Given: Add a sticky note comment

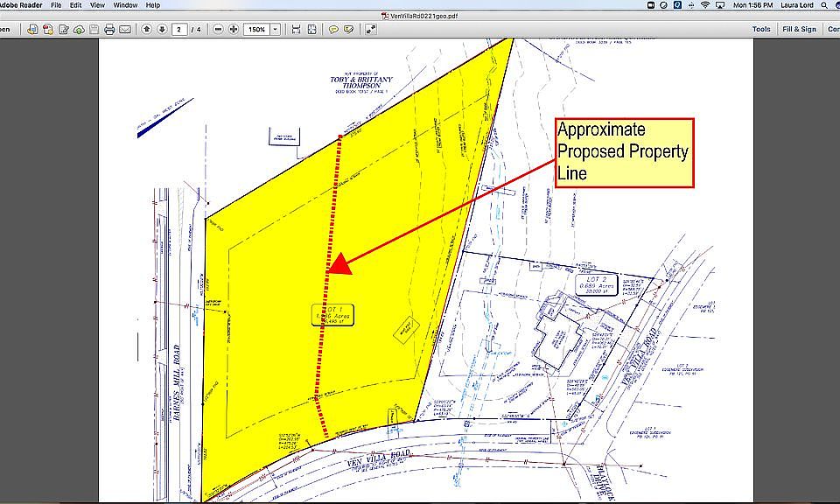Looking at the screenshot, I should (333, 30).
